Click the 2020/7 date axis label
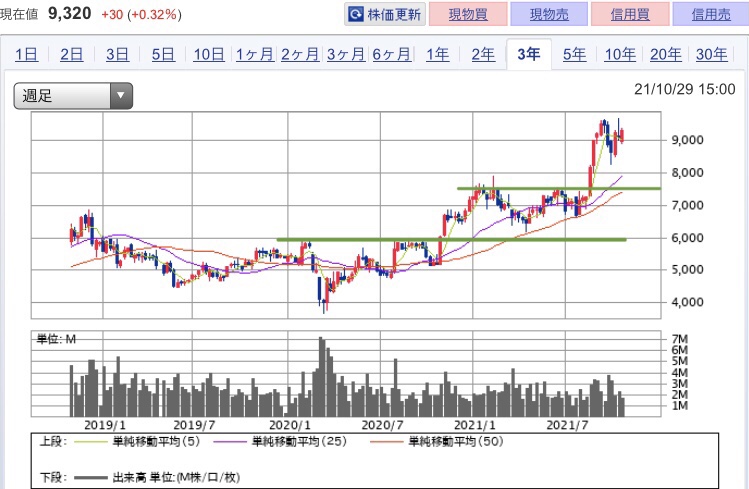This screenshot has width=749, height=489. tap(382, 425)
